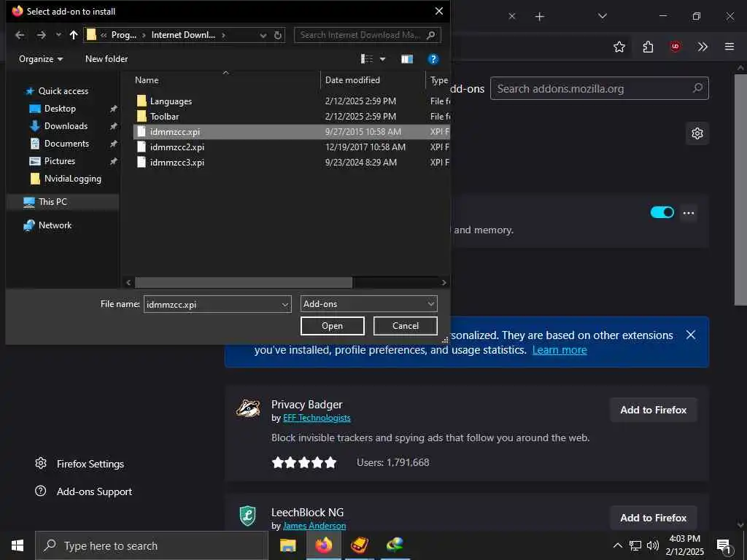Image resolution: width=747 pixels, height=560 pixels.
Task: Sort files by Date modified
Action: 373,80
